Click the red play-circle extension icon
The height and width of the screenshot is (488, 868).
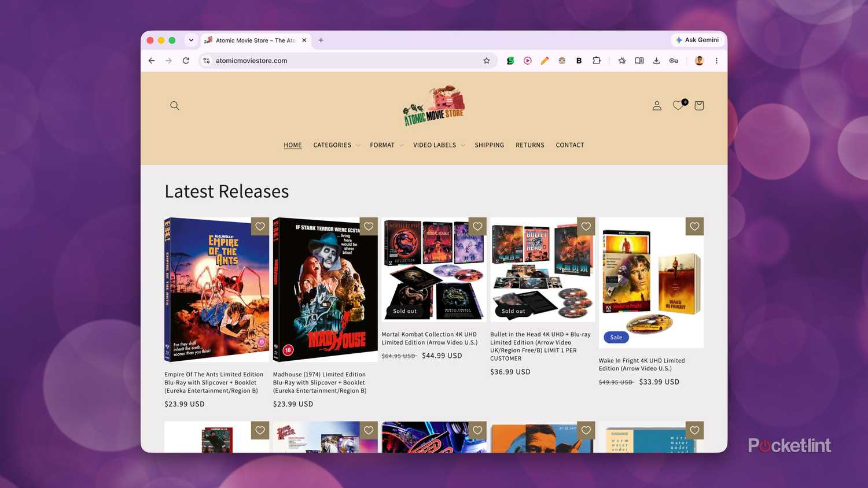point(528,61)
